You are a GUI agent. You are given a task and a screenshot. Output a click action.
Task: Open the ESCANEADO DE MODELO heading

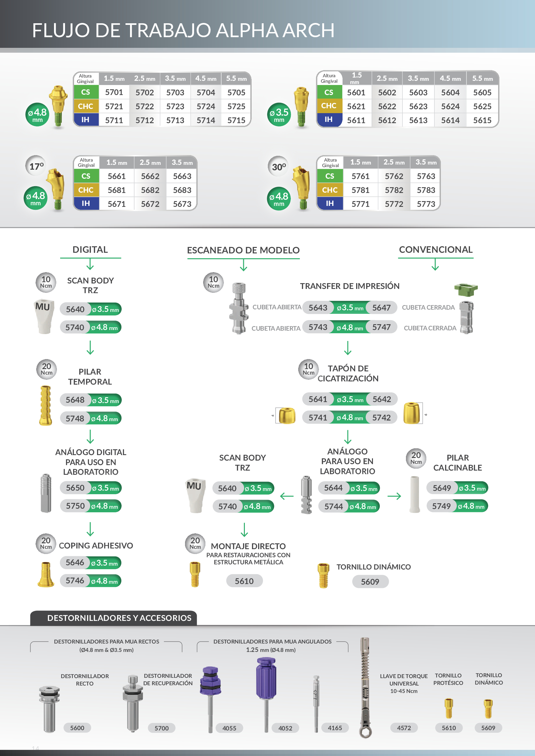pyautogui.click(x=243, y=250)
